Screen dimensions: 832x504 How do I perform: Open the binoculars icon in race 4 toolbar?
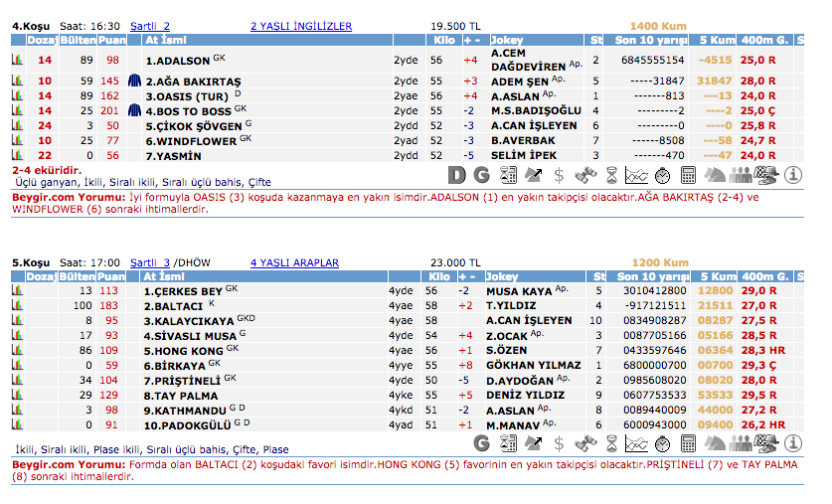point(585,176)
